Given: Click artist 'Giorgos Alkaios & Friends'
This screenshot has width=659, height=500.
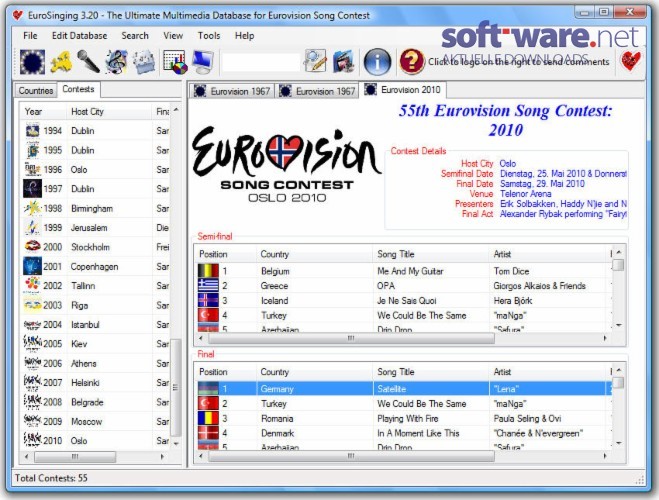Looking at the screenshot, I should pyautogui.click(x=539, y=286).
